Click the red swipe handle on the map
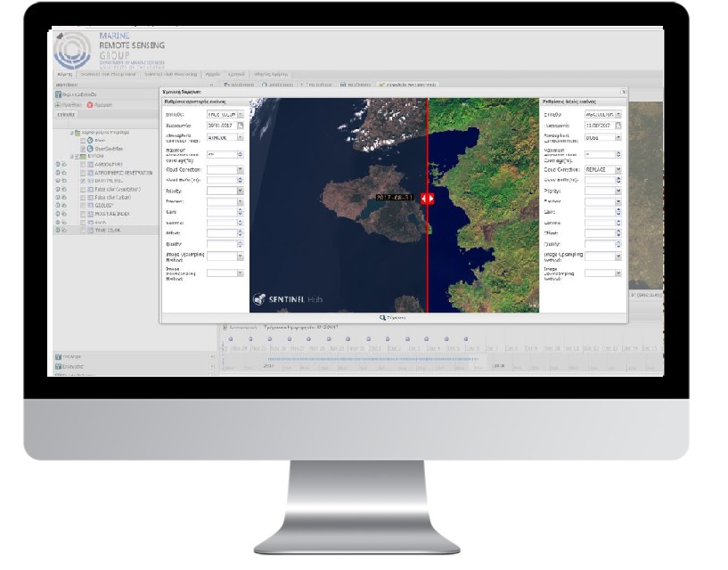The width and height of the screenshot is (728, 570). [428, 199]
